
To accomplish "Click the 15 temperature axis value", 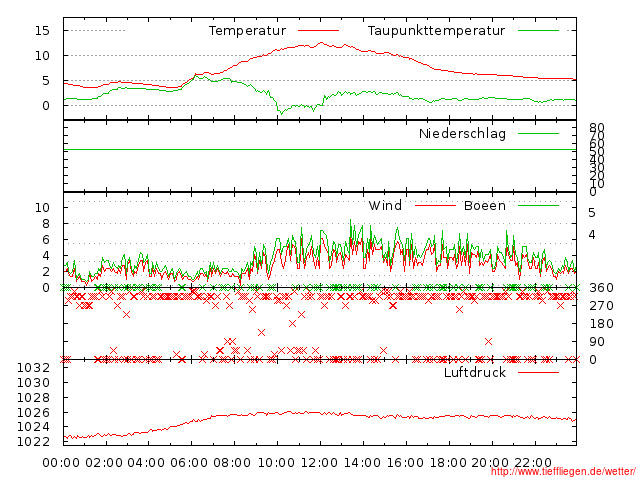I will [x=42, y=31].
